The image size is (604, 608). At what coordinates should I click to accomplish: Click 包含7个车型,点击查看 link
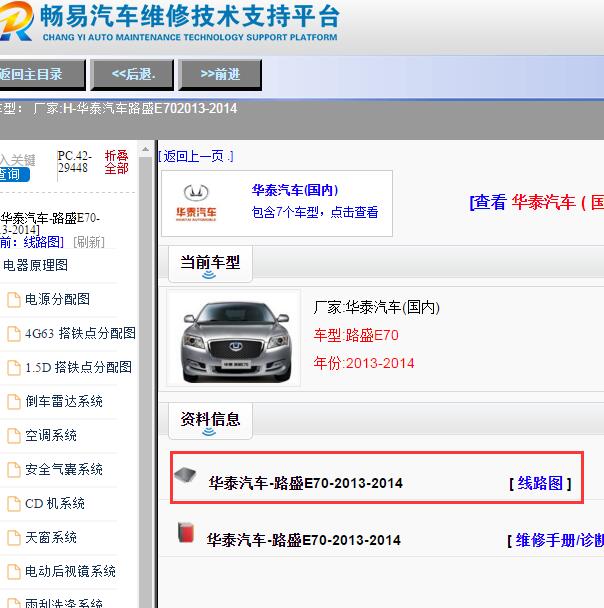coord(315,212)
